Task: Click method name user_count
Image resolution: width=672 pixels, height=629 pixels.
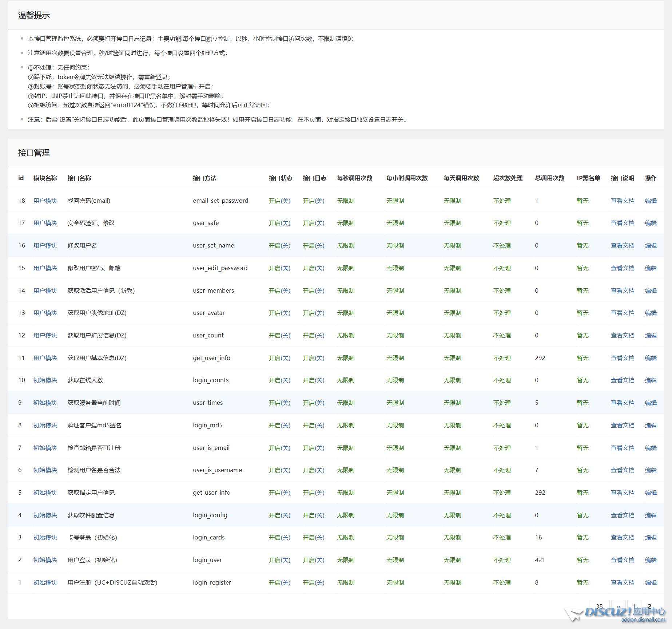Action: click(x=208, y=335)
